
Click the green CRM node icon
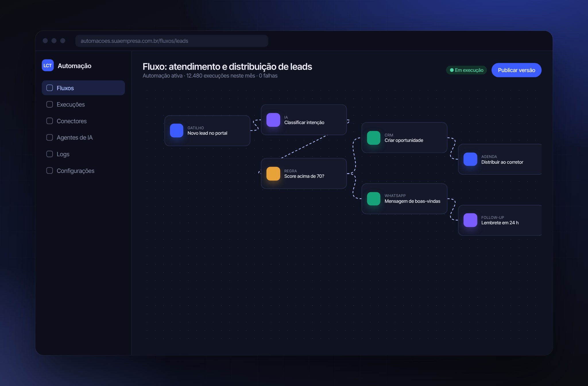pos(374,138)
